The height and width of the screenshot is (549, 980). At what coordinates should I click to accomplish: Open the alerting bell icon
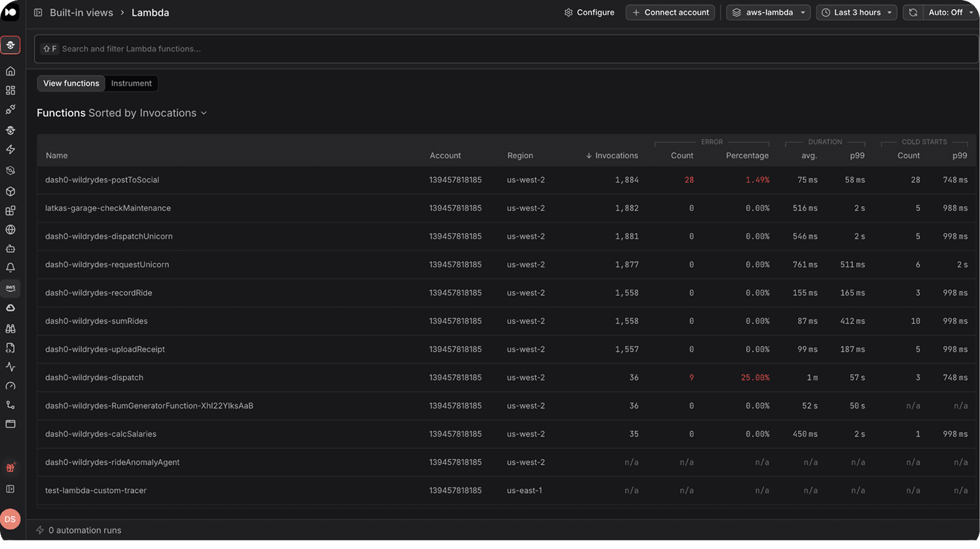pyautogui.click(x=11, y=268)
